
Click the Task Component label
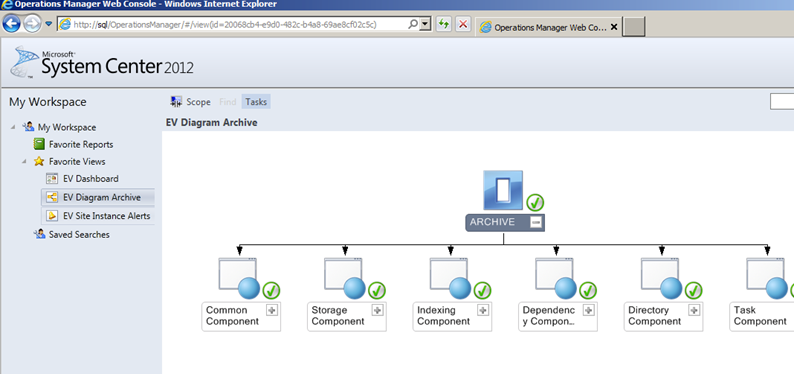[760, 316]
